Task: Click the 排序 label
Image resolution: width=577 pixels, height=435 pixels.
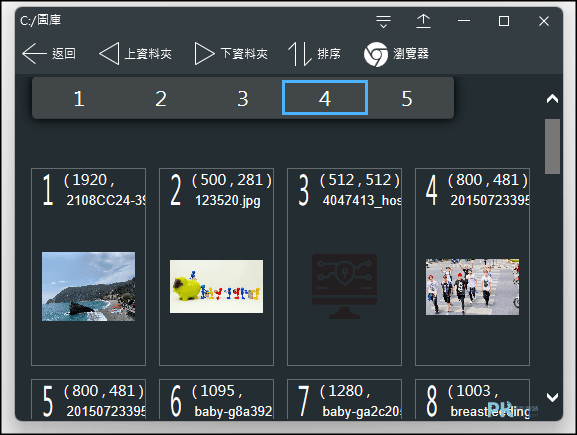Action: point(329,54)
